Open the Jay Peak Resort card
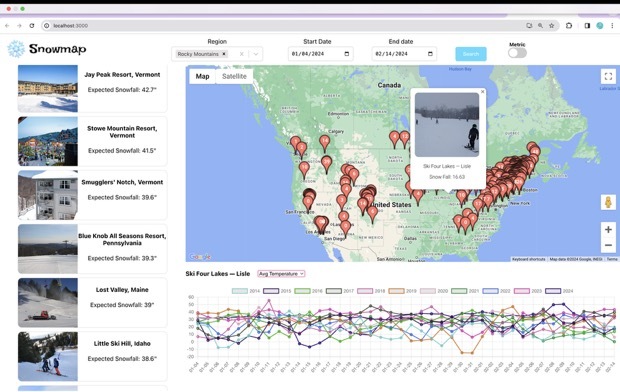The height and width of the screenshot is (392, 620). click(x=92, y=89)
